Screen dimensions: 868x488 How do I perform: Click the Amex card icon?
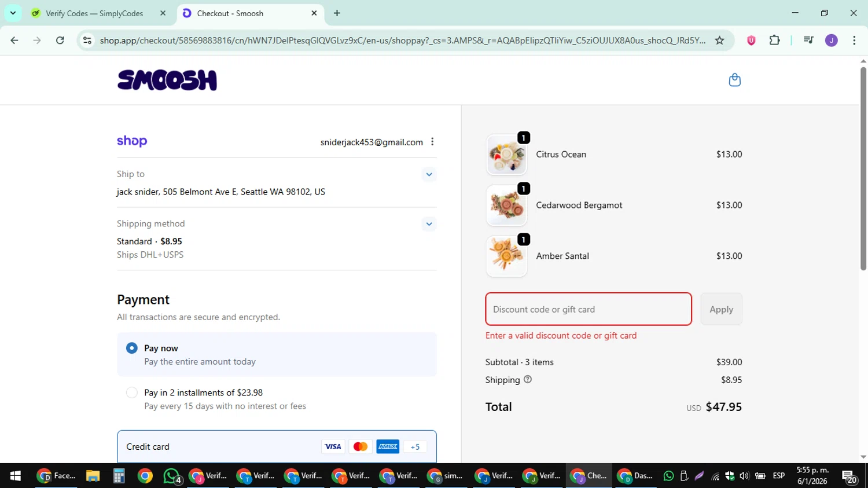tap(388, 446)
